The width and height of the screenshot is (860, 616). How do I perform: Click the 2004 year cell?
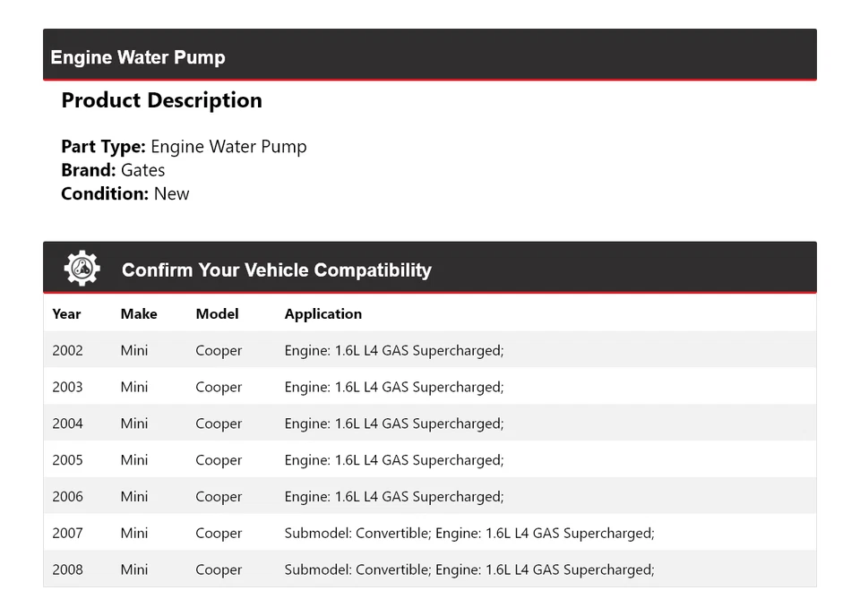point(67,423)
